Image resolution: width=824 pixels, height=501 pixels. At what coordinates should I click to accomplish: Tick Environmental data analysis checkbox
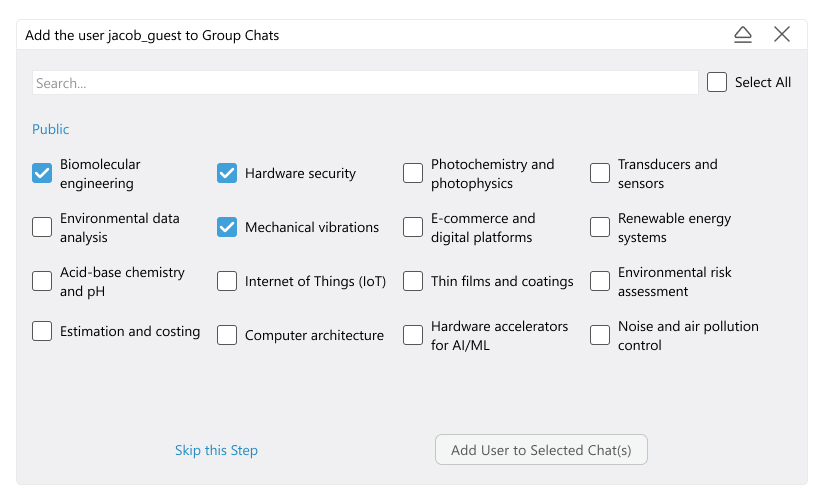click(42, 228)
